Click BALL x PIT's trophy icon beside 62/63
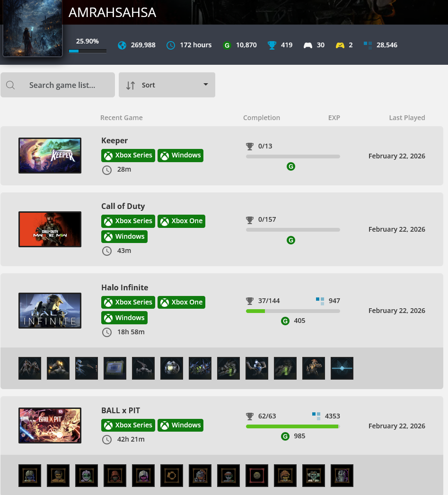448x495 pixels. (x=250, y=417)
